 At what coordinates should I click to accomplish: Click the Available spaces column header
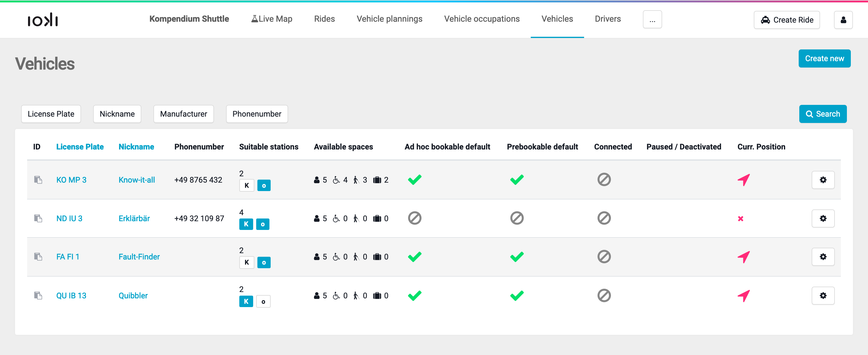(343, 147)
